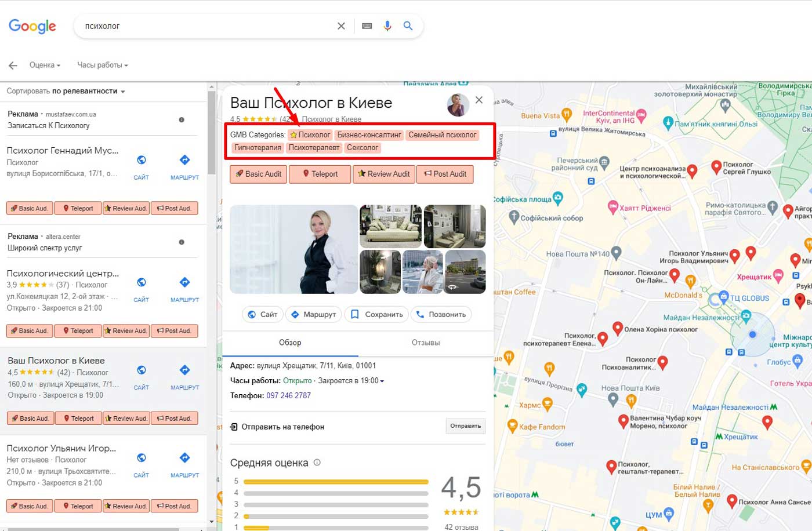Expand the closing hours arrow after 19:00

(x=382, y=381)
